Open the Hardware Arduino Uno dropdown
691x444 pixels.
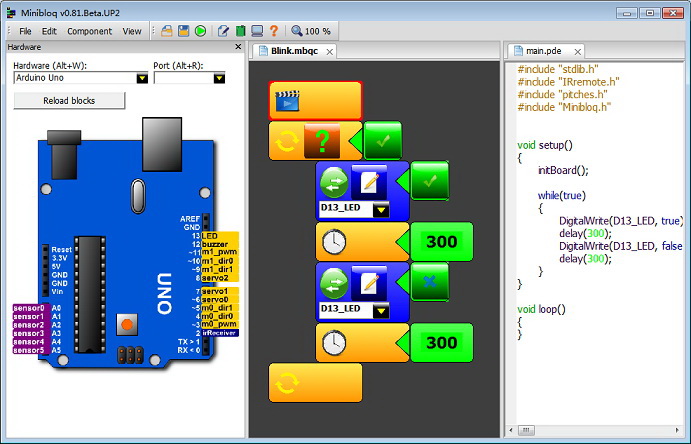coord(142,78)
